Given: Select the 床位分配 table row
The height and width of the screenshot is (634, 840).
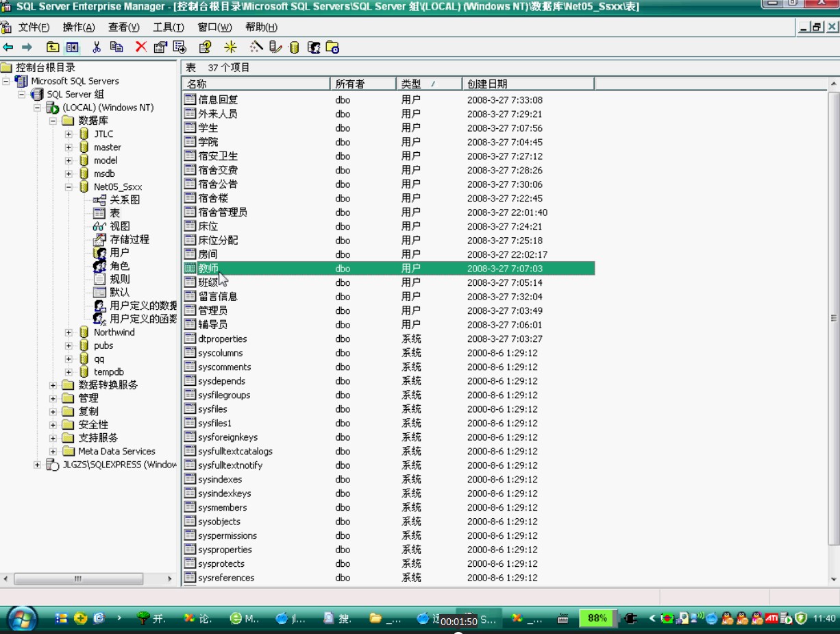Looking at the screenshot, I should pyautogui.click(x=388, y=241).
